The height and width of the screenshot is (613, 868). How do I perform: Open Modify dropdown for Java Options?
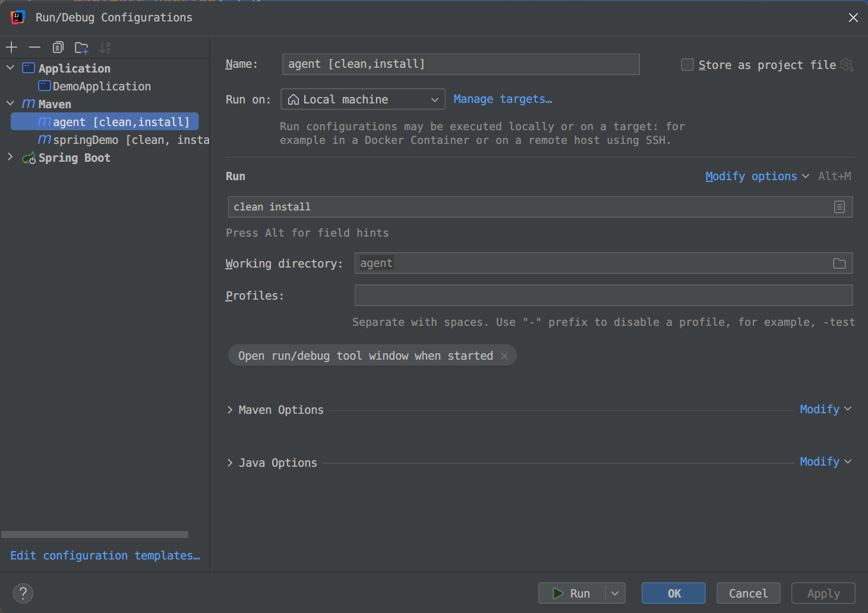[825, 461]
